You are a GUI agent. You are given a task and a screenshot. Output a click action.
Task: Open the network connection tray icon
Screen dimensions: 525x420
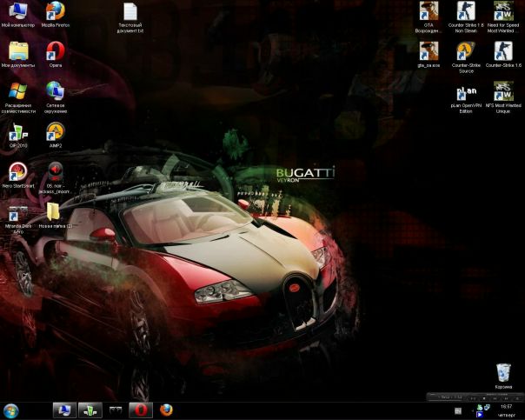tap(487, 407)
